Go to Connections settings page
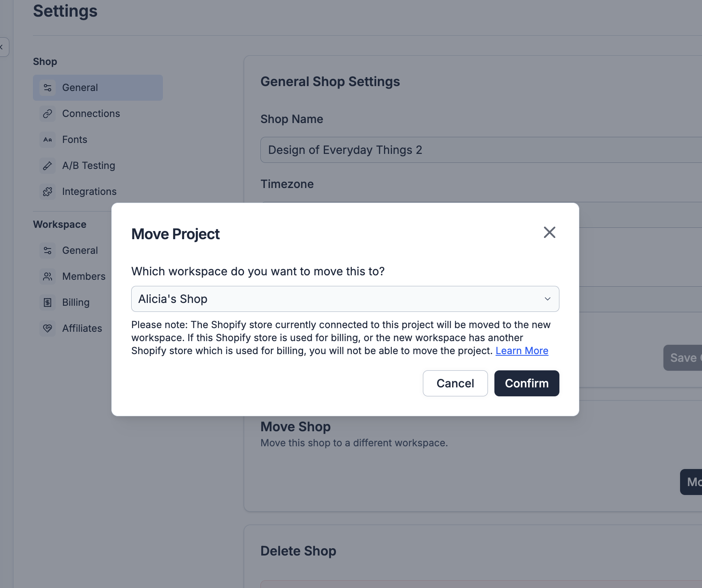The width and height of the screenshot is (702, 588). click(91, 114)
